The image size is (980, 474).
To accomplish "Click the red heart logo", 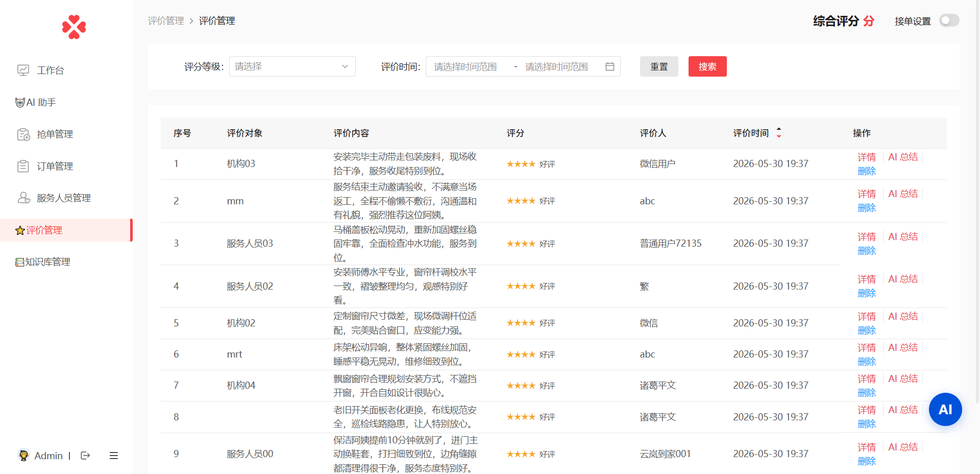I will click(74, 27).
